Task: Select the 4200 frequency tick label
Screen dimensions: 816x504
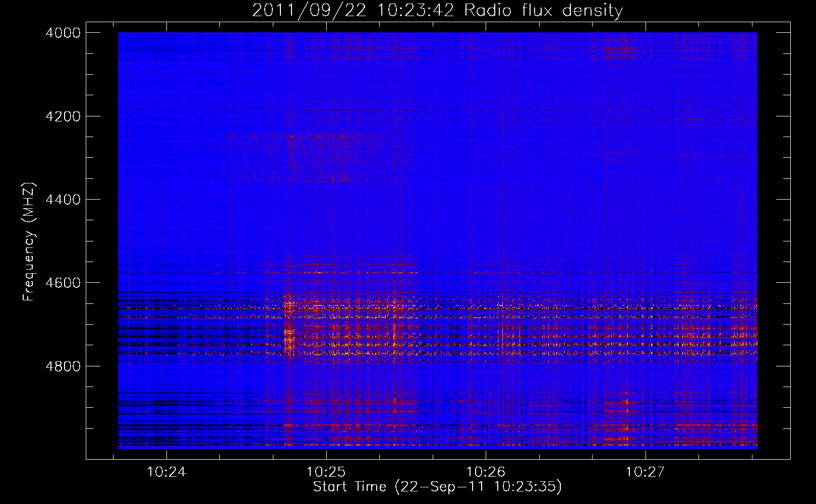Action: click(x=63, y=116)
